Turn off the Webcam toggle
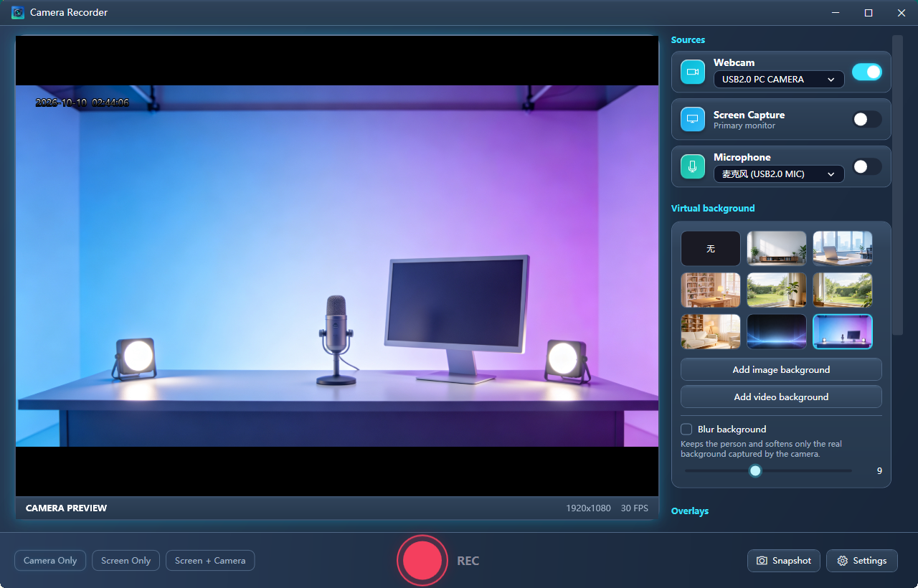Viewport: 918px width, 588px height. coord(867,72)
